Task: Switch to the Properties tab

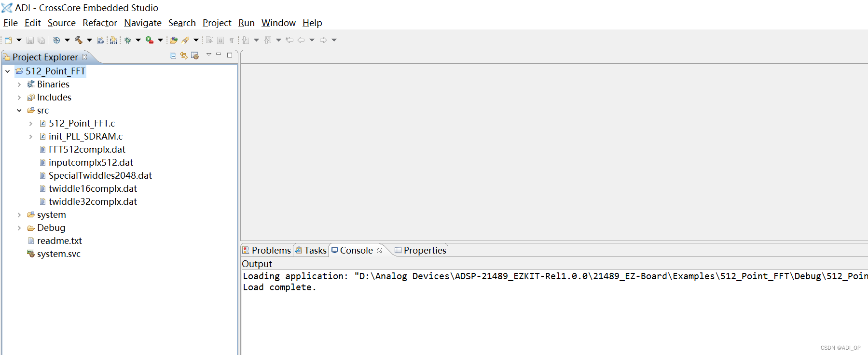Action: tap(420, 250)
